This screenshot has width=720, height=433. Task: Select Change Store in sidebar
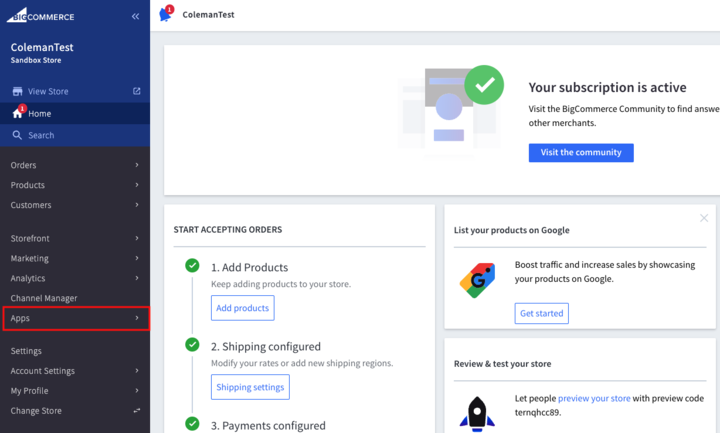click(75, 411)
